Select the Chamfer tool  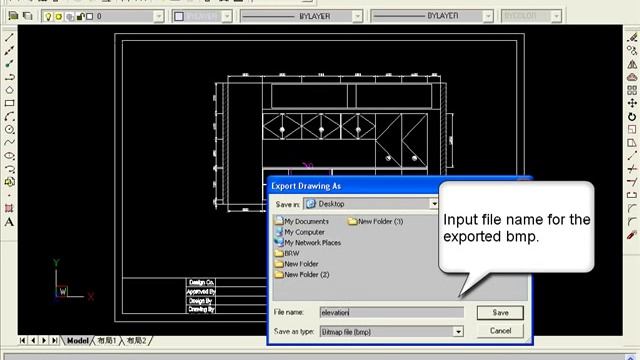point(632,208)
